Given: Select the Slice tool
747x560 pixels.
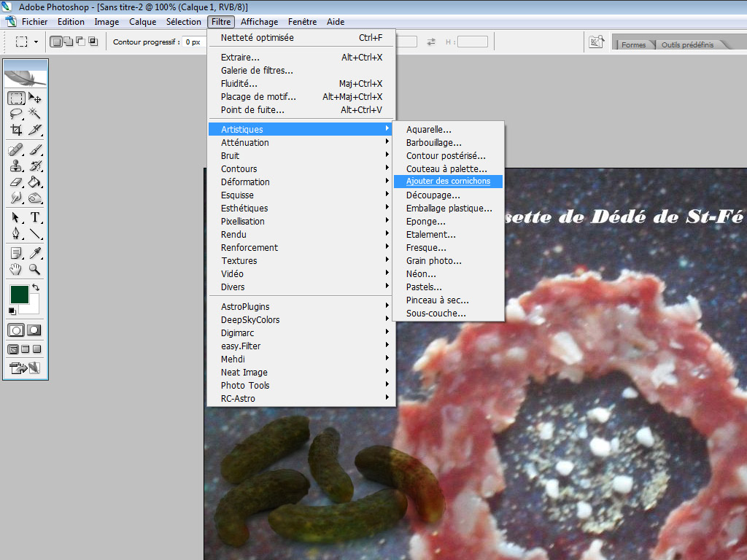Looking at the screenshot, I should (35, 130).
